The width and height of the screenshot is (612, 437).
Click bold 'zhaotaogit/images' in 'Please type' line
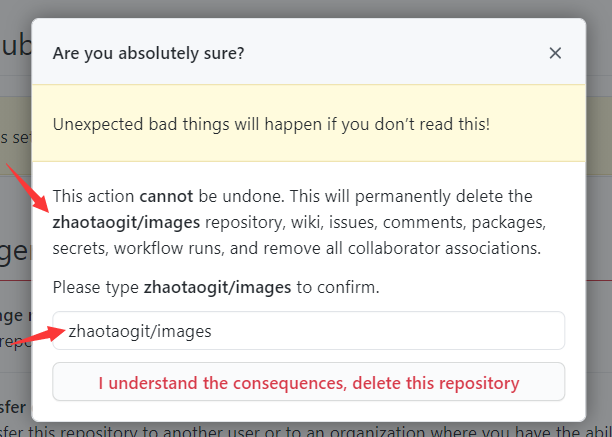pos(217,288)
